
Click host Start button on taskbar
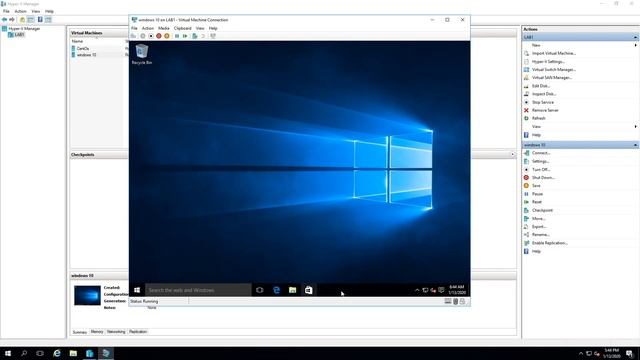(8, 353)
